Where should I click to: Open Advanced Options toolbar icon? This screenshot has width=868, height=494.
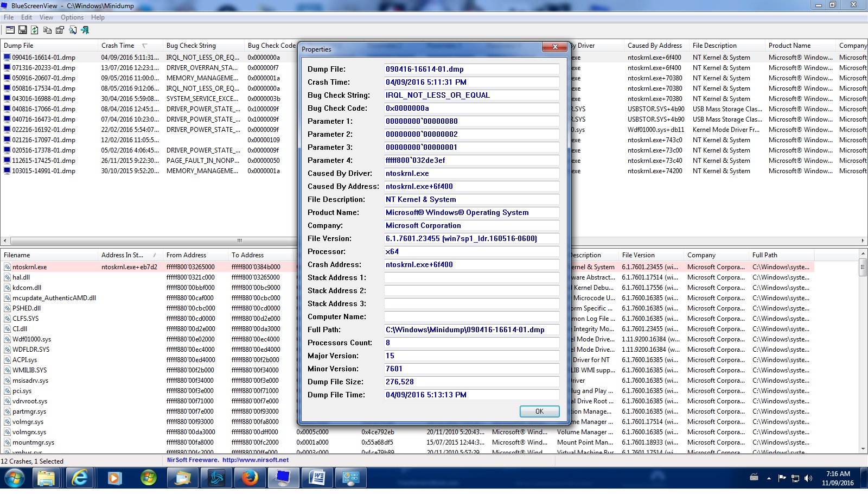(10, 30)
